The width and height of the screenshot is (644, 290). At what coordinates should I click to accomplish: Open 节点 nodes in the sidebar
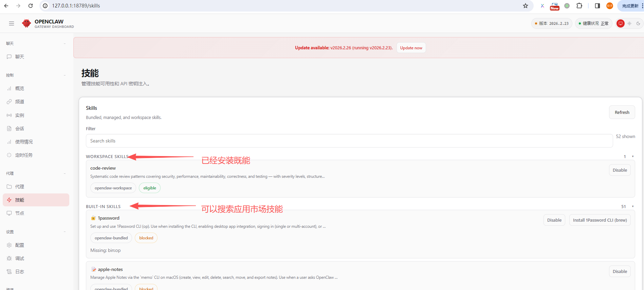[36, 213]
